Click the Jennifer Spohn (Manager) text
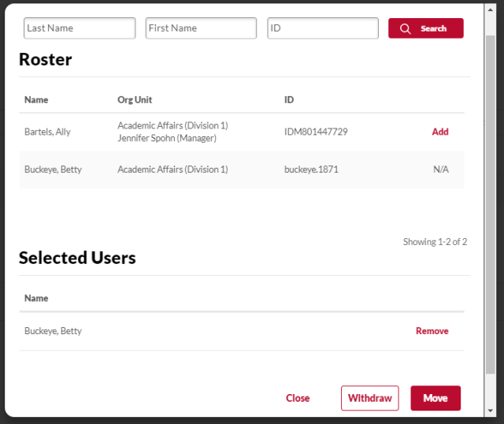This screenshot has width=504, height=424. (x=167, y=138)
